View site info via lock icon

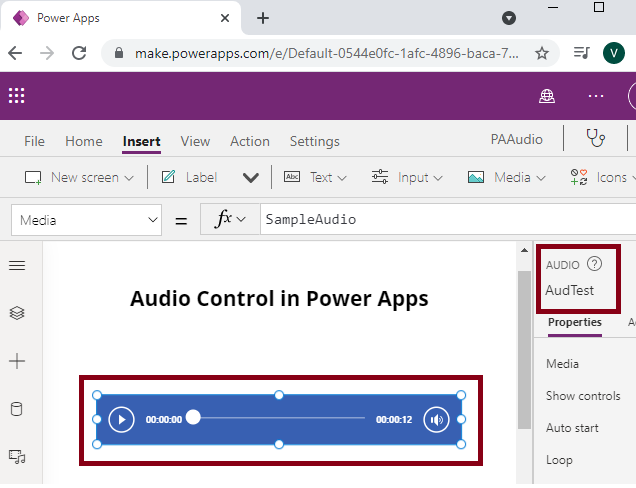click(x=119, y=53)
